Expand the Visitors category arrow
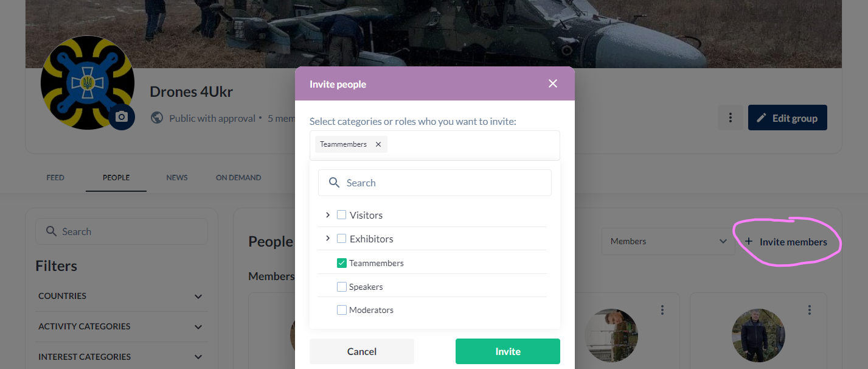The image size is (868, 369). tap(328, 215)
